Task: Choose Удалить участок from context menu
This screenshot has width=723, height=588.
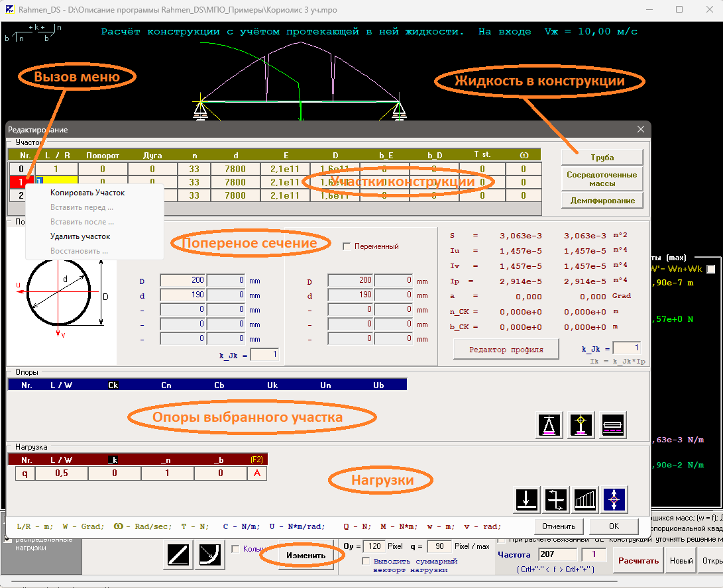Action: click(x=80, y=236)
